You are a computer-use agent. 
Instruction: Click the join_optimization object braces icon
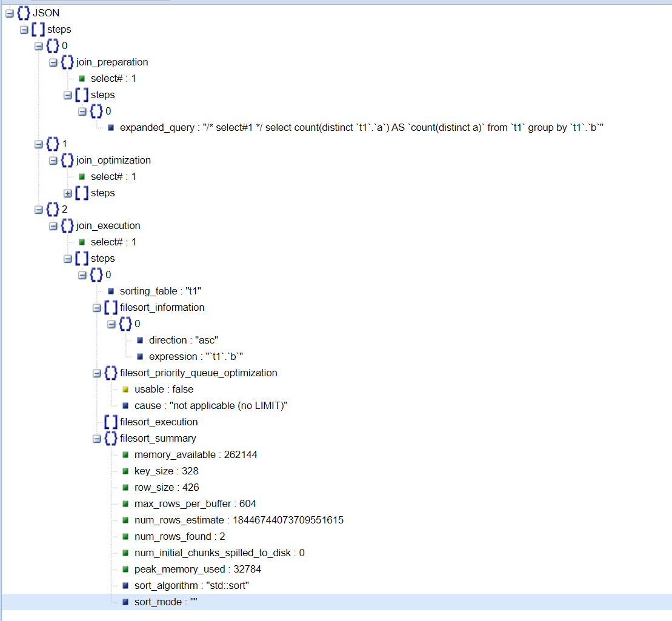tap(67, 161)
